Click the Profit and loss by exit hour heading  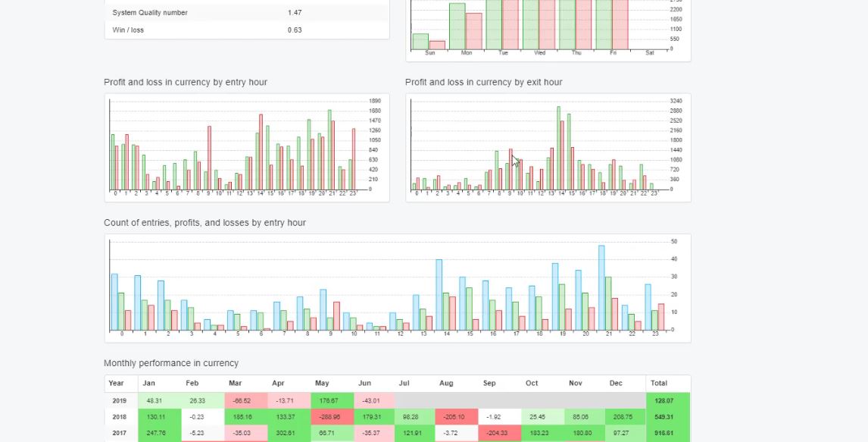483,82
